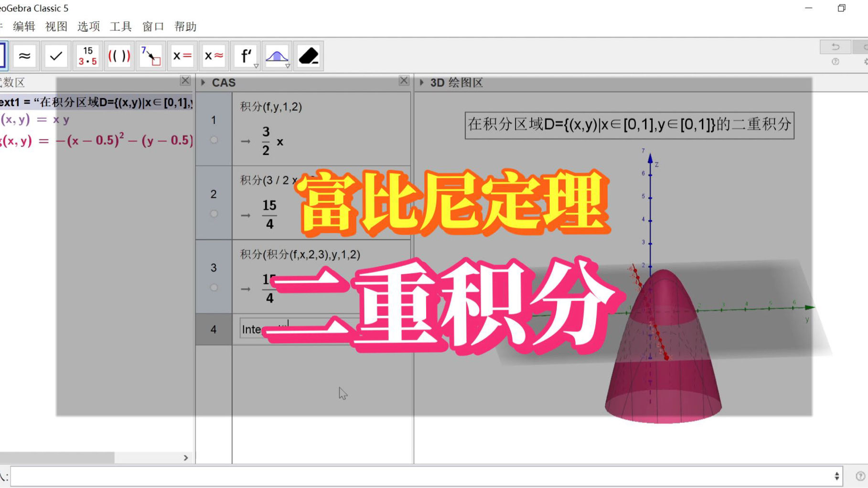The image size is (868, 488).
Task: Open the 视图 menu
Action: [55, 26]
